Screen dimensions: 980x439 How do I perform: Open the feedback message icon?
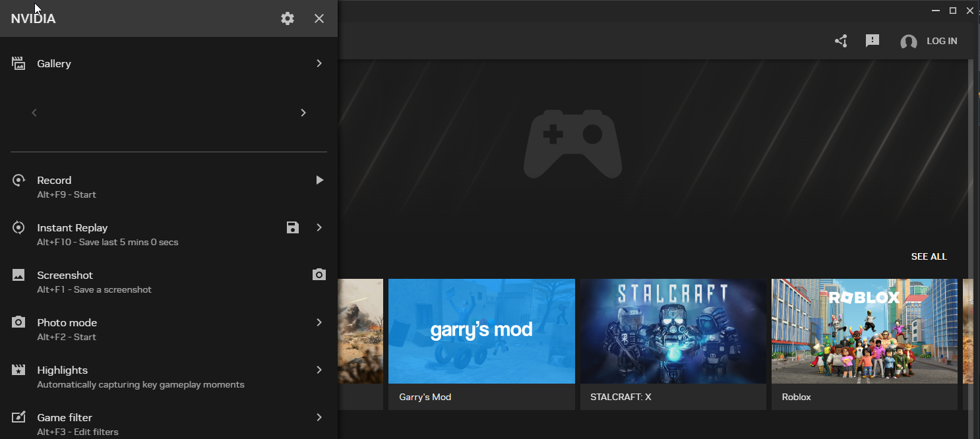point(873,41)
